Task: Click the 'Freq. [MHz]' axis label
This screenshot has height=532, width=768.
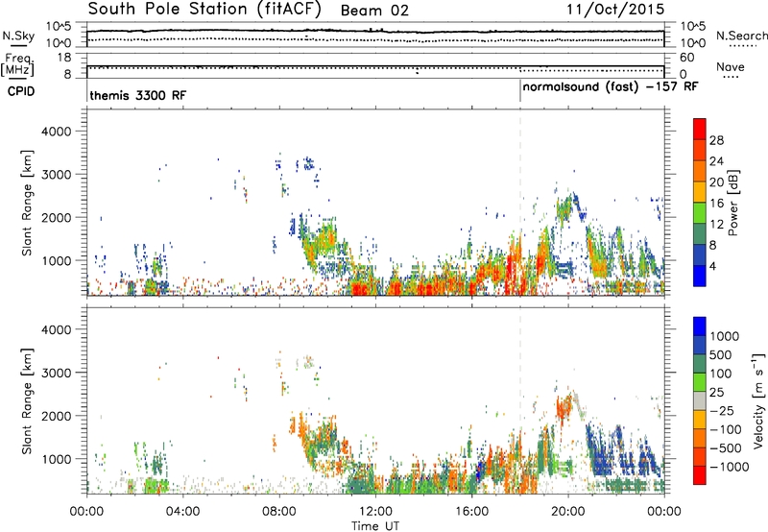Action: 18,65
